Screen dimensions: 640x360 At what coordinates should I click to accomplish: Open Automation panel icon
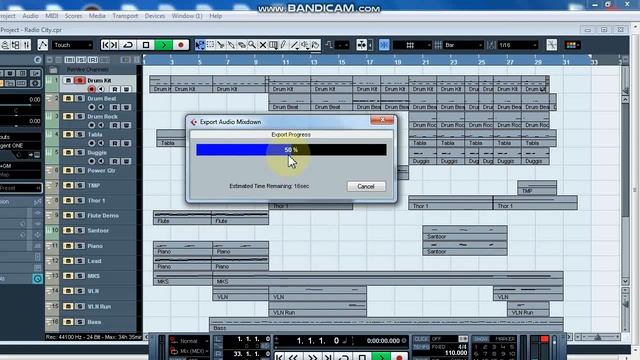(x=42, y=45)
